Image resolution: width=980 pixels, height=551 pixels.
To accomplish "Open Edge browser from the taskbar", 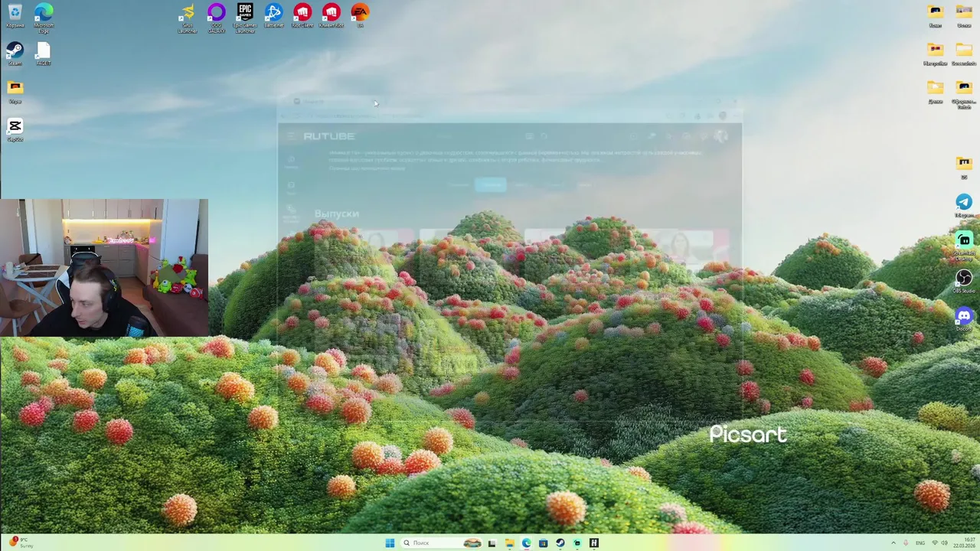I will coord(527,543).
